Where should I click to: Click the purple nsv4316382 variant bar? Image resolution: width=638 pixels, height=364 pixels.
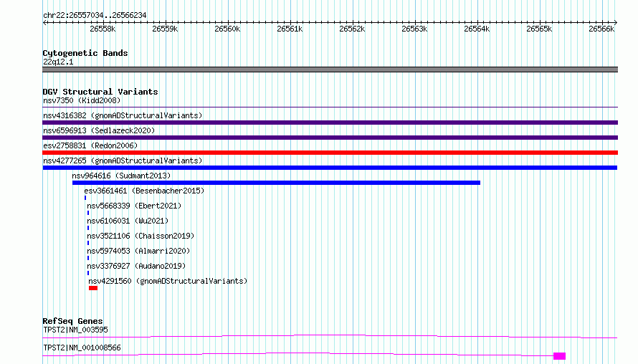(330, 123)
